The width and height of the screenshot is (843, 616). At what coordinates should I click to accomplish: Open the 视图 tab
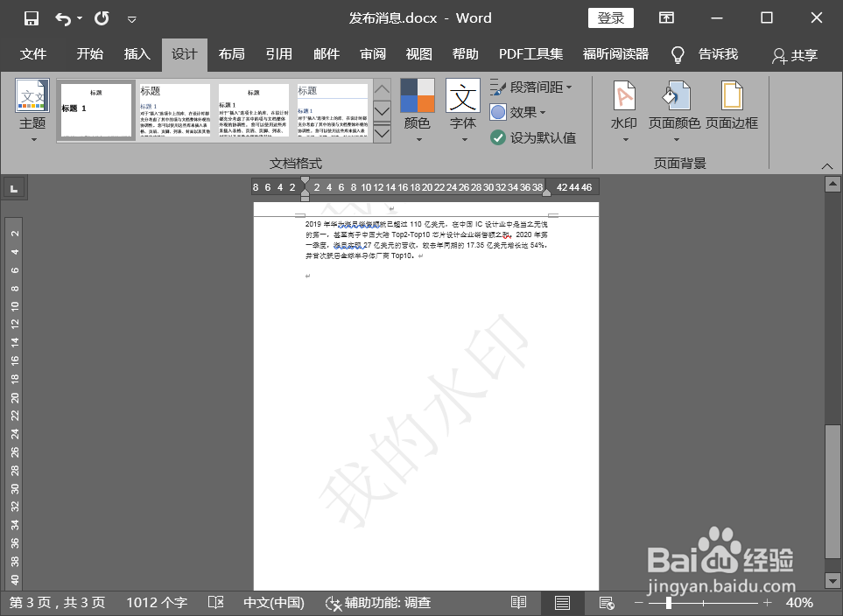pyautogui.click(x=418, y=54)
